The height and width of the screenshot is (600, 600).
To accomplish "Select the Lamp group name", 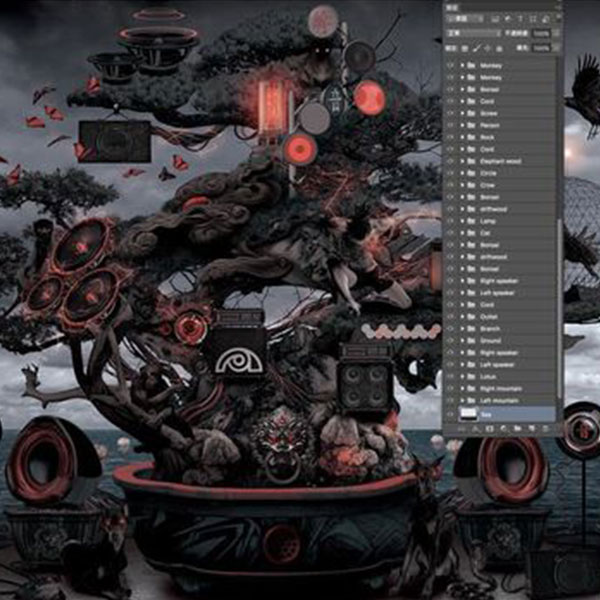I will [x=488, y=221].
